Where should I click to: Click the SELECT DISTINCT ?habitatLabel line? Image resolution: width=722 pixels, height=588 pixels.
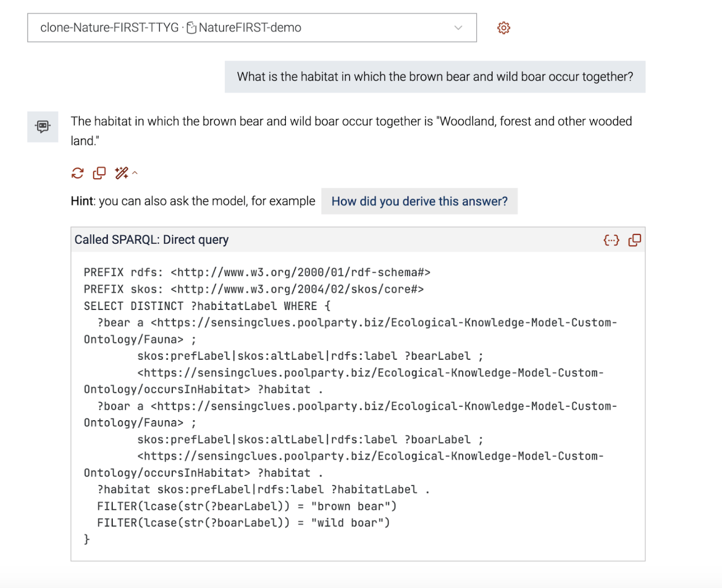tap(207, 306)
